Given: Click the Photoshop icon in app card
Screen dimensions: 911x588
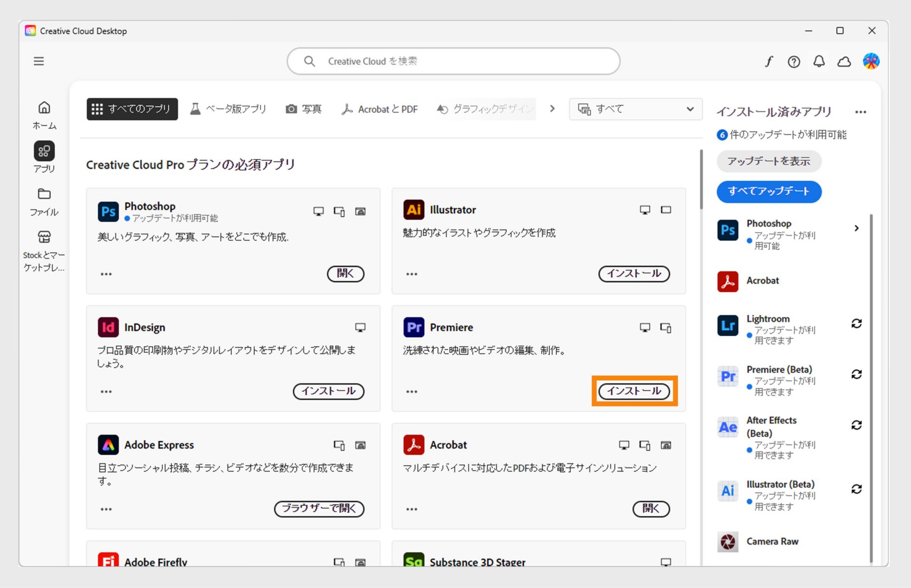Looking at the screenshot, I should click(108, 211).
